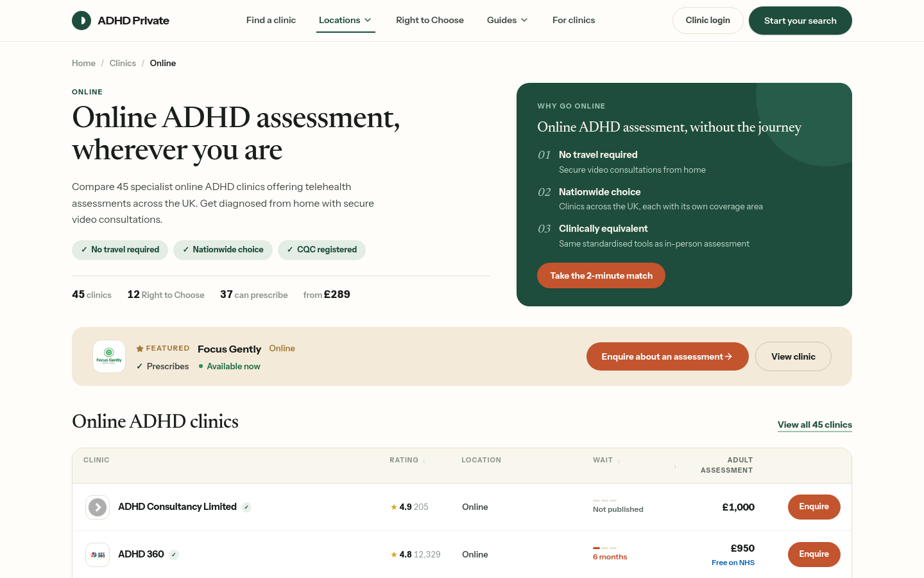The image size is (924, 578).
Task: Click the Wait column header
Action: click(603, 460)
